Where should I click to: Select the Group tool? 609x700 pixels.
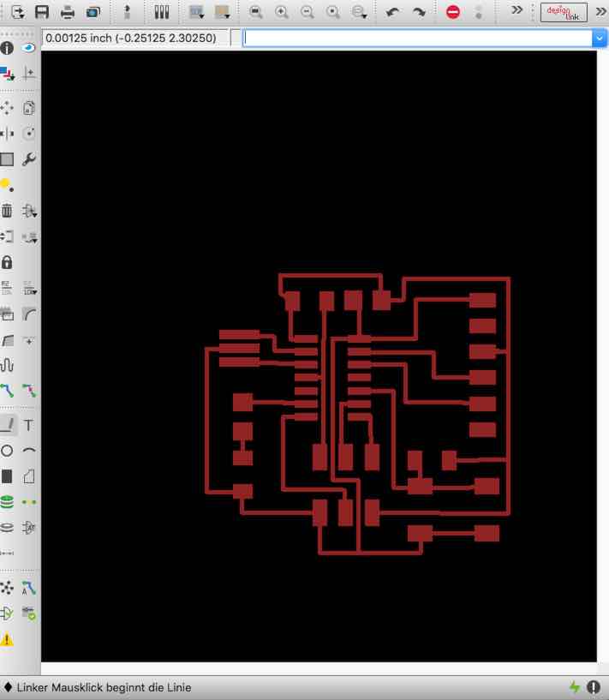7,159
